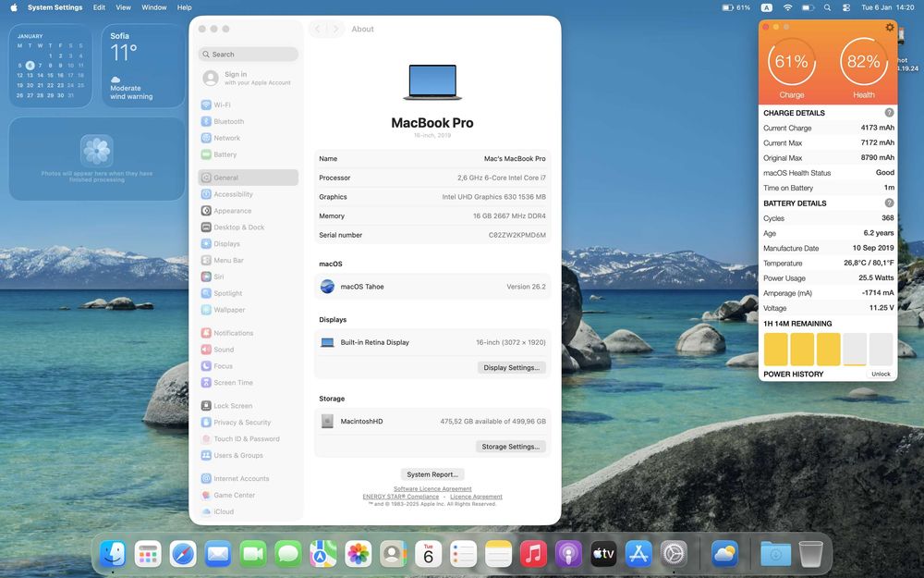Open the Window menu
924x578 pixels.
tap(153, 7)
